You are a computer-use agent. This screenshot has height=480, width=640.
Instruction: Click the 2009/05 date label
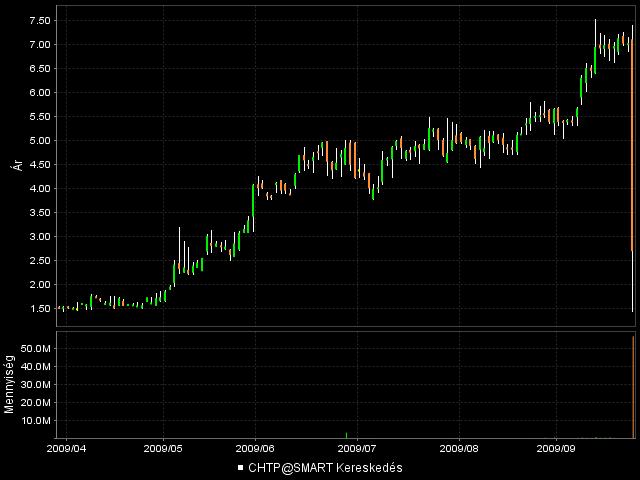click(x=163, y=449)
